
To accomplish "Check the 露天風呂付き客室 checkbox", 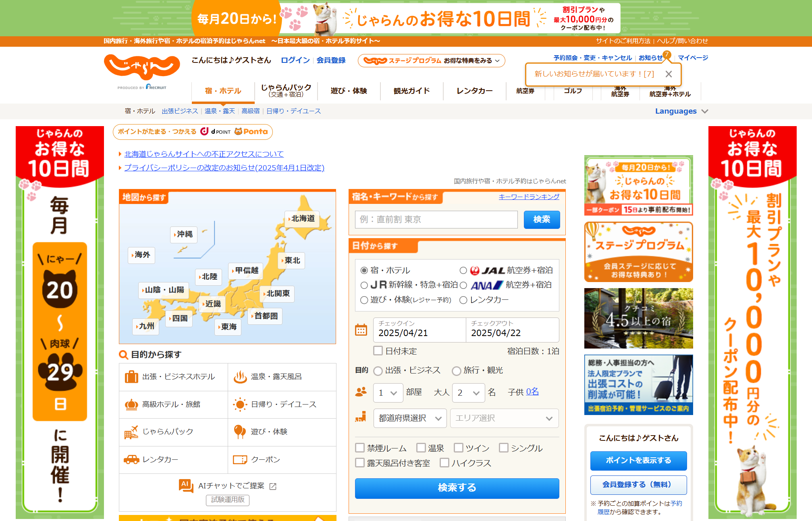I will click(x=360, y=463).
